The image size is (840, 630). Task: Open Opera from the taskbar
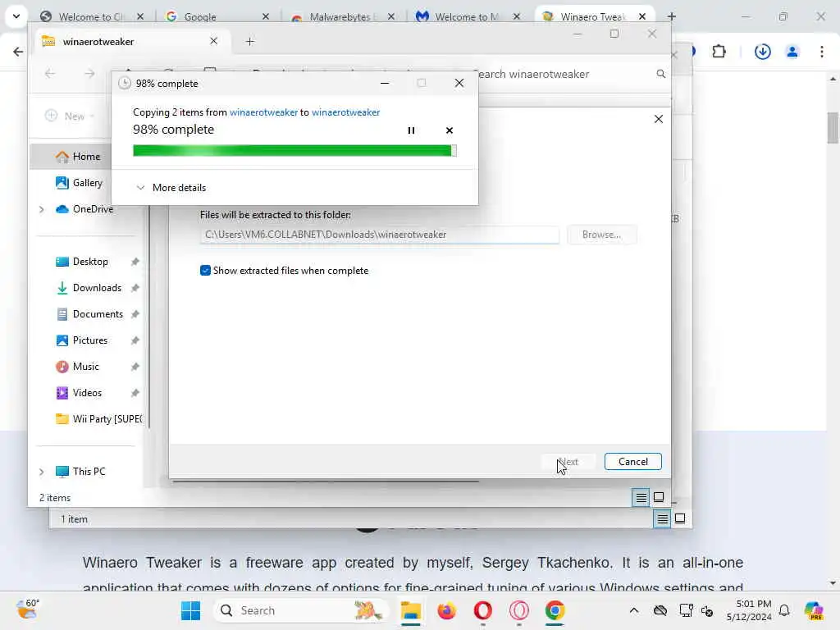[482, 610]
